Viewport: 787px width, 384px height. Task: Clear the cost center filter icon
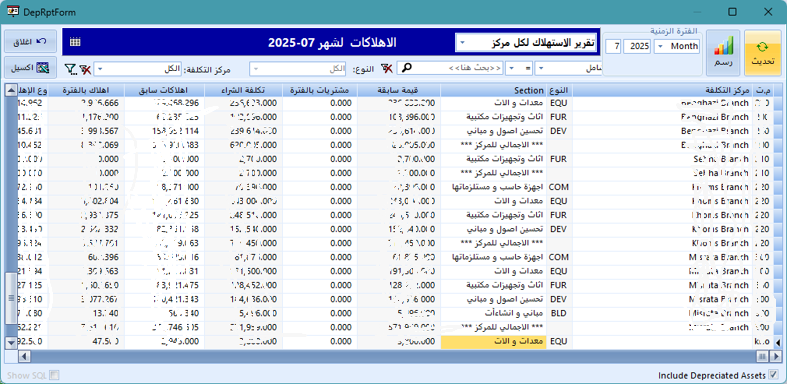point(85,69)
